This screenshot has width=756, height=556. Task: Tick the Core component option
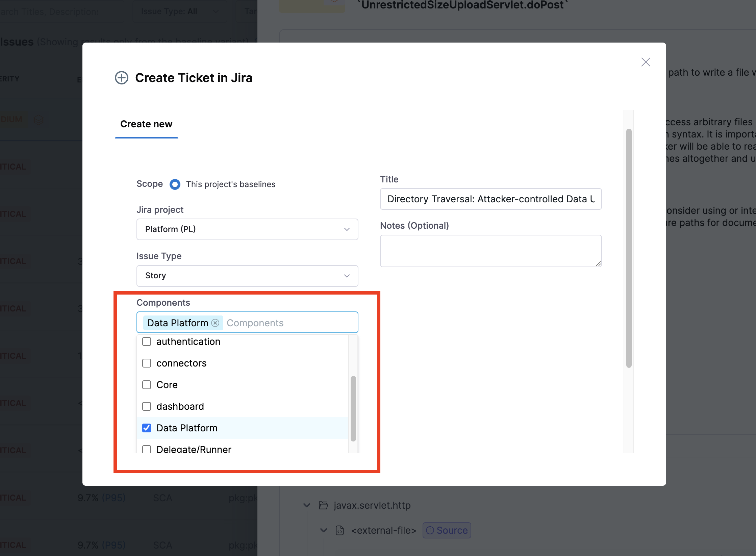click(x=147, y=385)
